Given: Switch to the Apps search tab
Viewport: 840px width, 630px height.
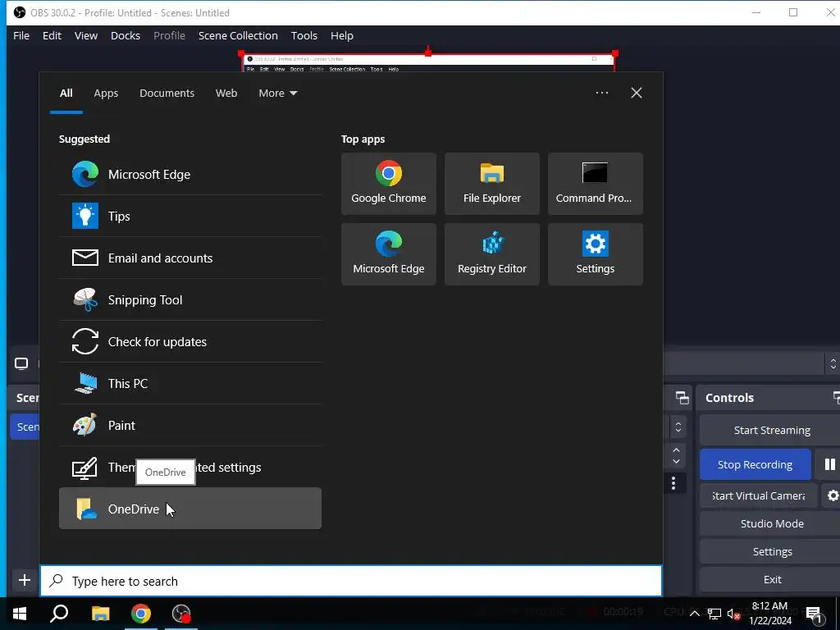Looking at the screenshot, I should [x=106, y=94].
